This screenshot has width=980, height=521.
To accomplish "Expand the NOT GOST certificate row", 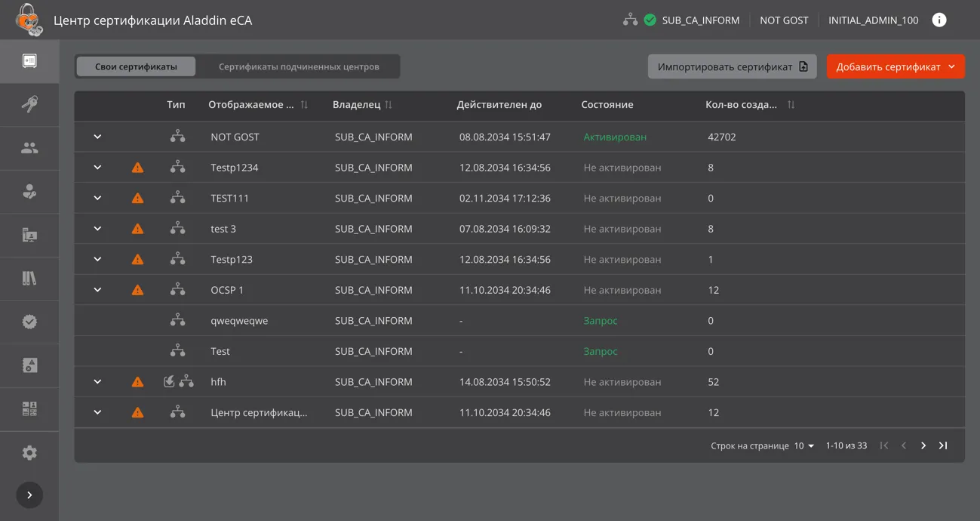I will coord(97,137).
